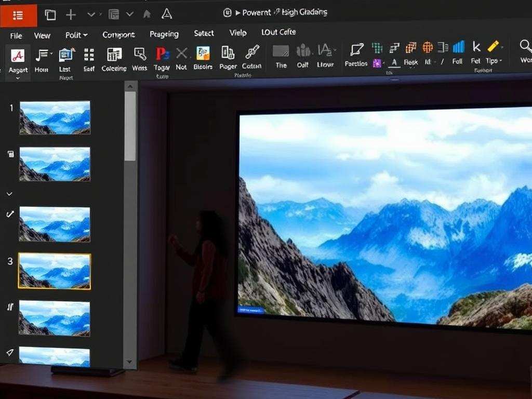Expand the section chevron in slide panel

(x=9, y=194)
